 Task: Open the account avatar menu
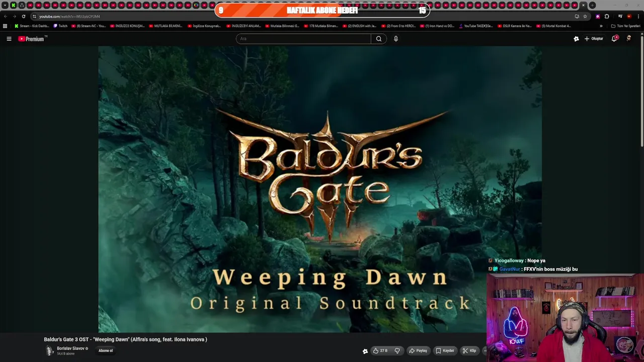click(x=629, y=39)
